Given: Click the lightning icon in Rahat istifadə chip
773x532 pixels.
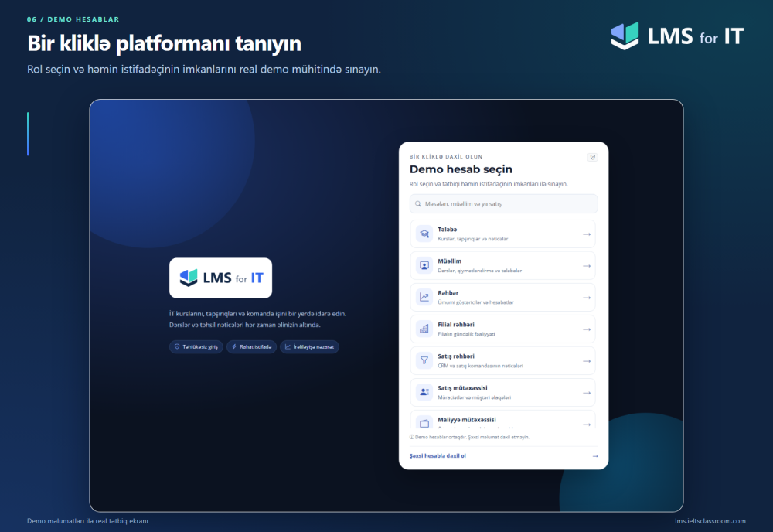Looking at the screenshot, I should pos(234,346).
